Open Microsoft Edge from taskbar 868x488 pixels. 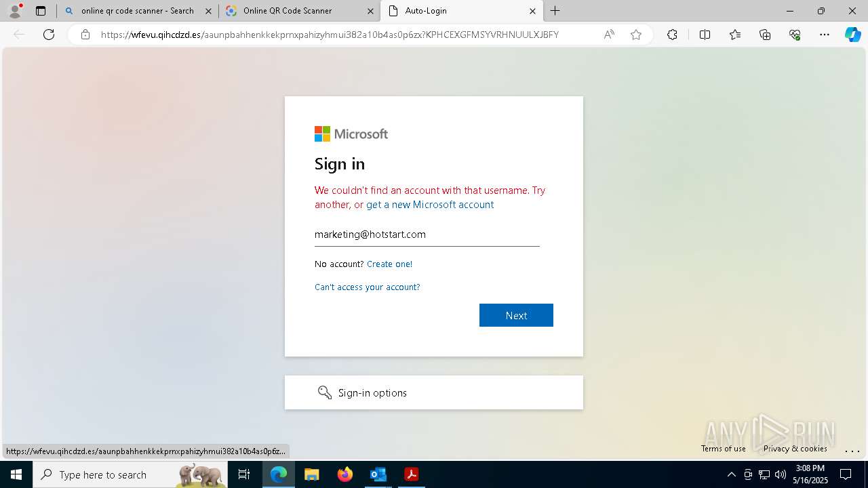279,474
